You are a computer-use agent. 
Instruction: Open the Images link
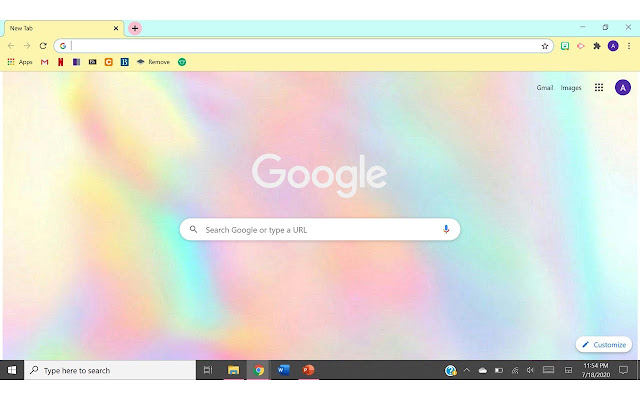point(571,87)
